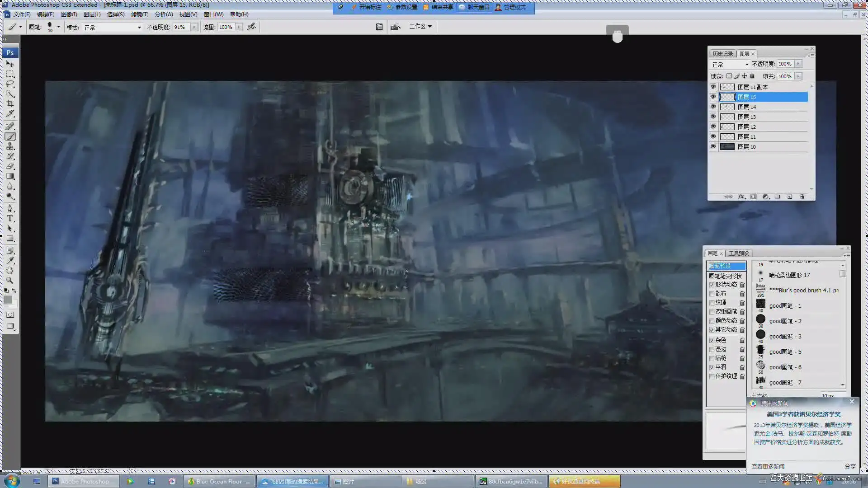The width and height of the screenshot is (868, 488).
Task: Click the foreground color swatch
Action: click(8, 300)
